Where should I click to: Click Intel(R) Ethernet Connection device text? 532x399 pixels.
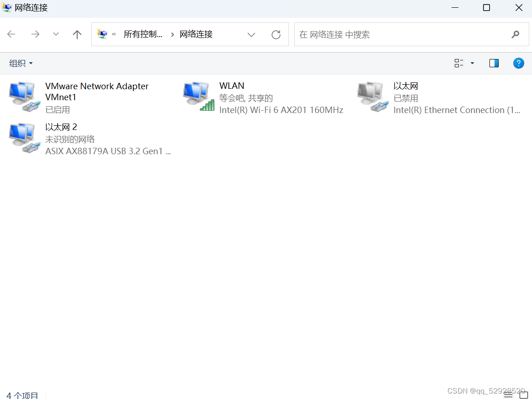457,110
